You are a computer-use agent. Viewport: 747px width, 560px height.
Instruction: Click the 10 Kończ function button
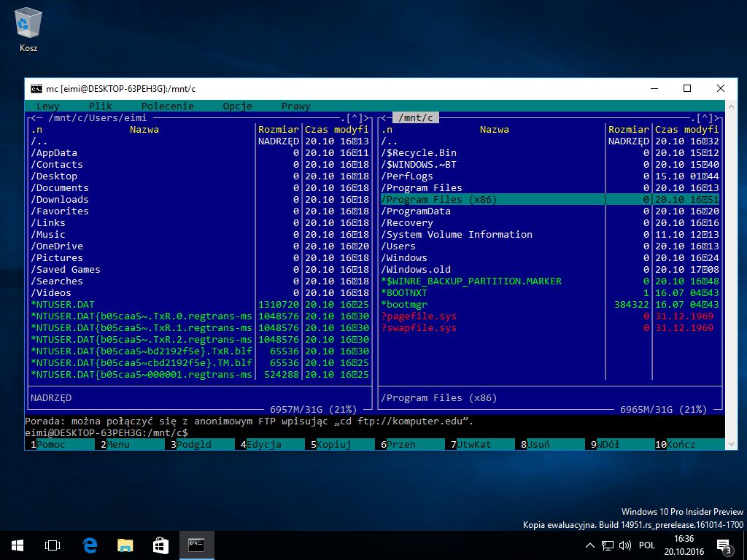coord(689,444)
